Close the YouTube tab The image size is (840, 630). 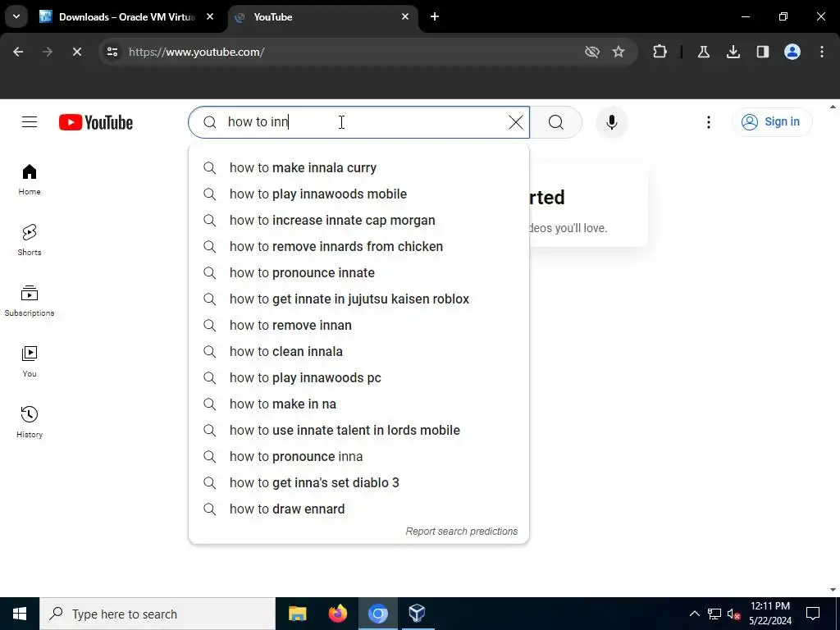click(405, 16)
